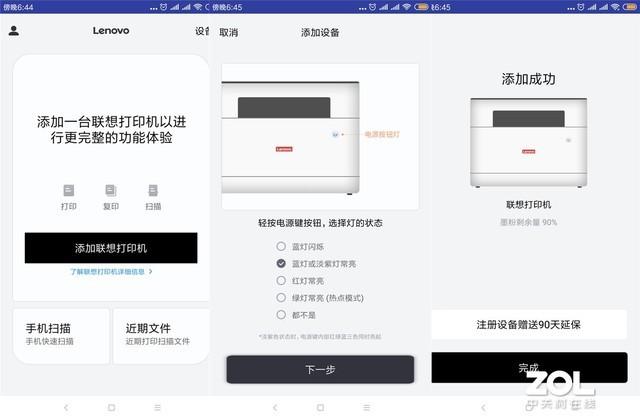Open the user profile icon

point(14,31)
